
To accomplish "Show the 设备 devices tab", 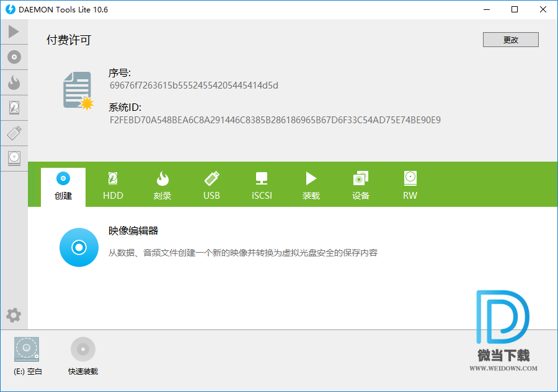I will [x=361, y=186].
